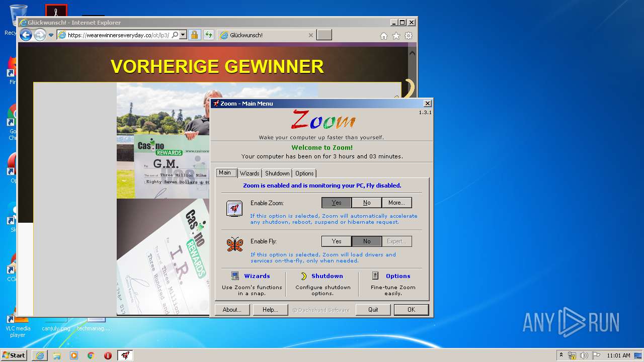Open the Start menu

pos(14,355)
